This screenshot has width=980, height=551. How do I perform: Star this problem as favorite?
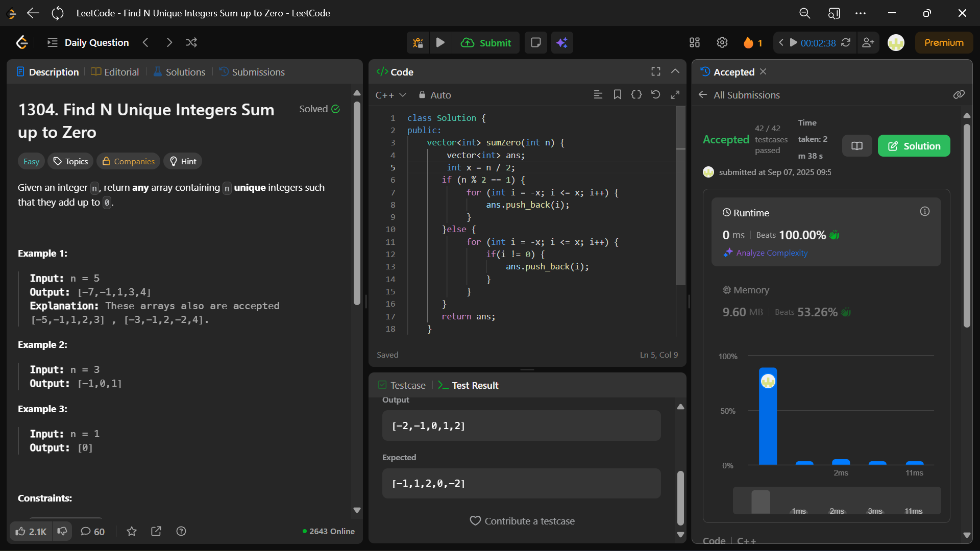pos(132,532)
